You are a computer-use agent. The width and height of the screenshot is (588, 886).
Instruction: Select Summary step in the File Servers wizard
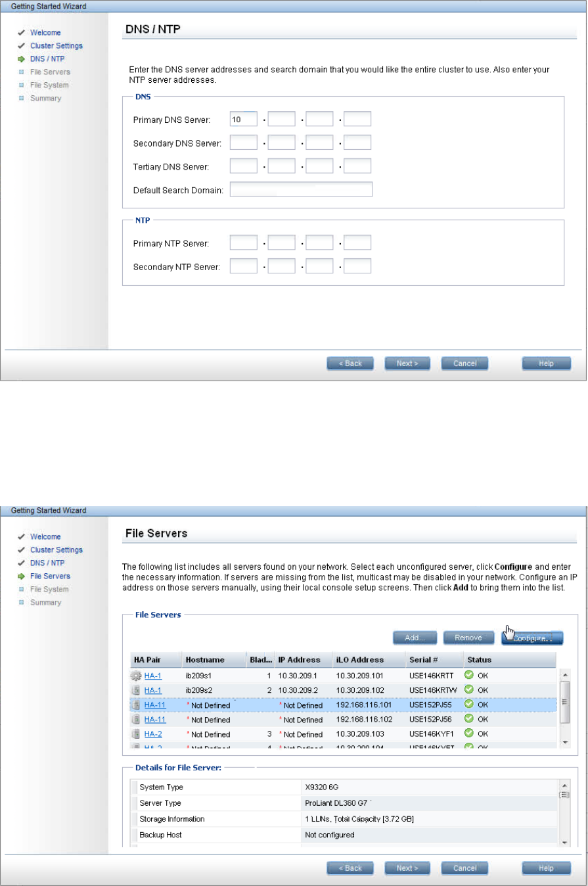pos(45,602)
